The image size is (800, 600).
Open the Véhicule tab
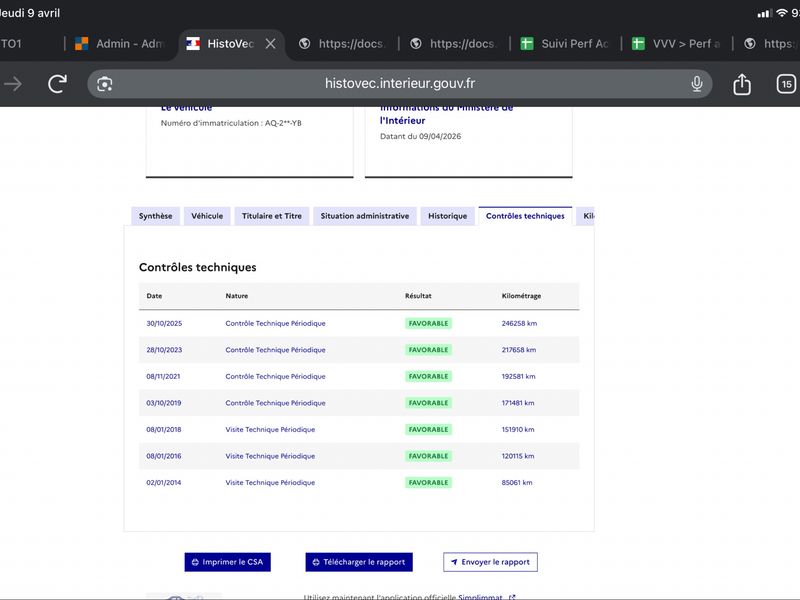tap(207, 216)
